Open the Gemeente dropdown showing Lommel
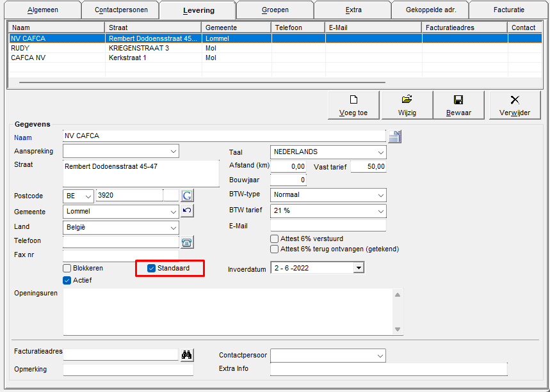 tap(174, 212)
